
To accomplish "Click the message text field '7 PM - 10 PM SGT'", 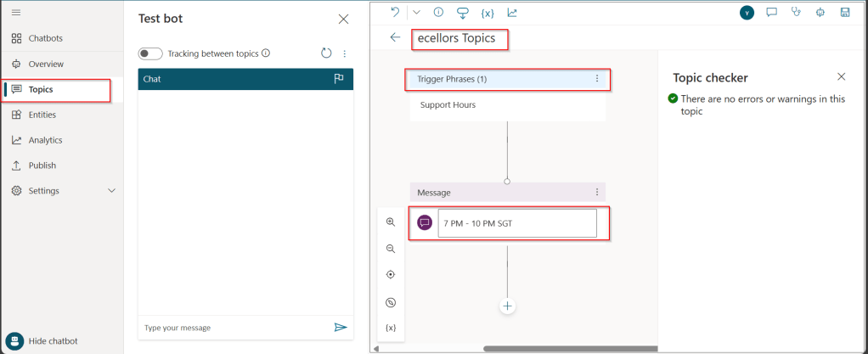I will [x=516, y=223].
